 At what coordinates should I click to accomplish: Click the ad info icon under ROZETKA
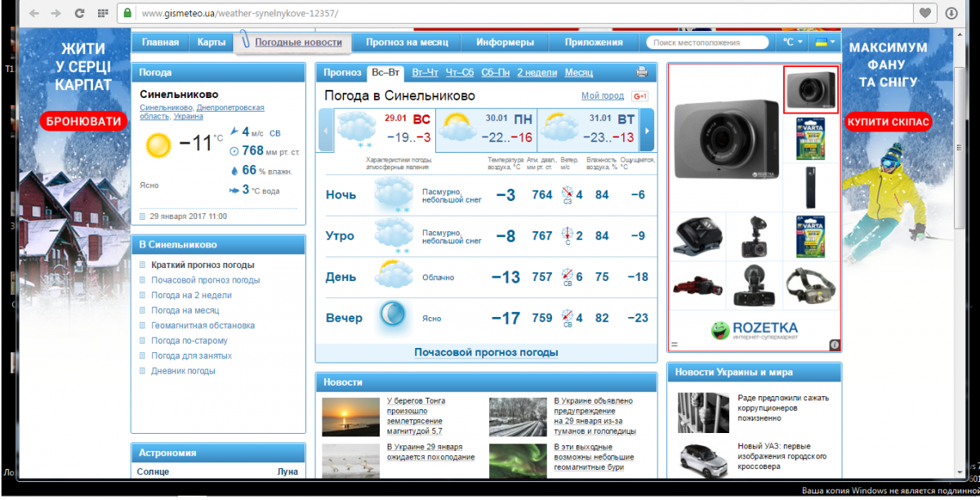[x=835, y=345]
